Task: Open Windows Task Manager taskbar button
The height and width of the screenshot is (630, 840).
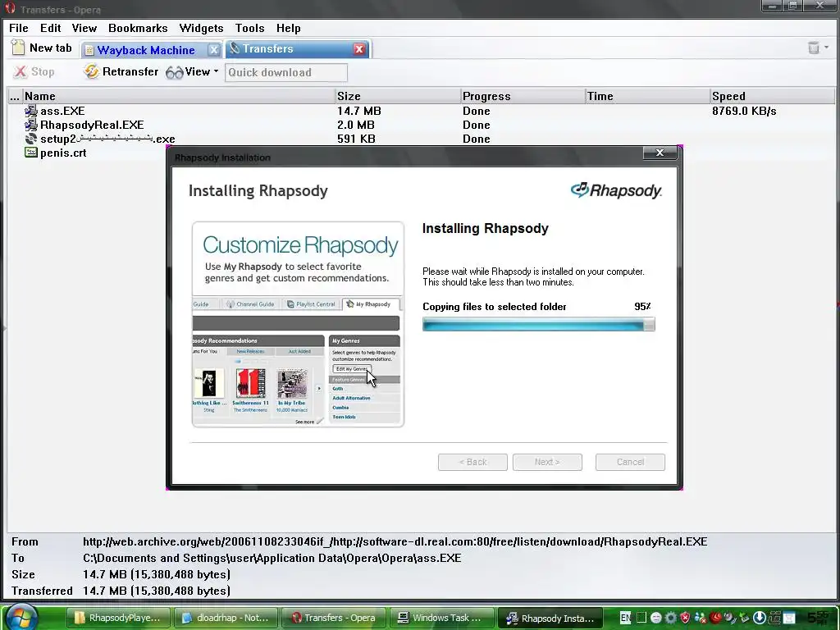Action: [441, 618]
